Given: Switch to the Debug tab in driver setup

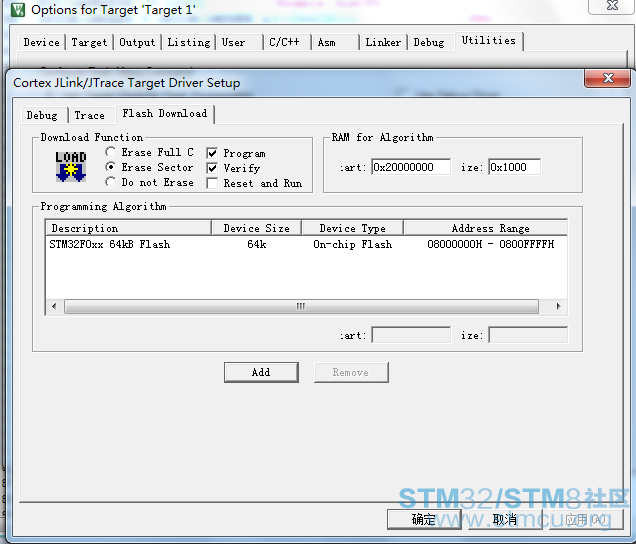Looking at the screenshot, I should (42, 115).
